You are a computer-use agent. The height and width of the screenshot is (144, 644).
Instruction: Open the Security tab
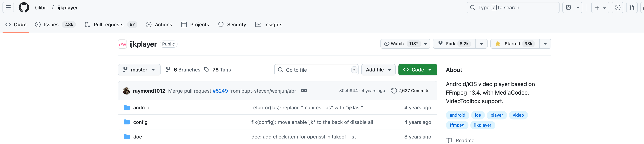pos(232,25)
